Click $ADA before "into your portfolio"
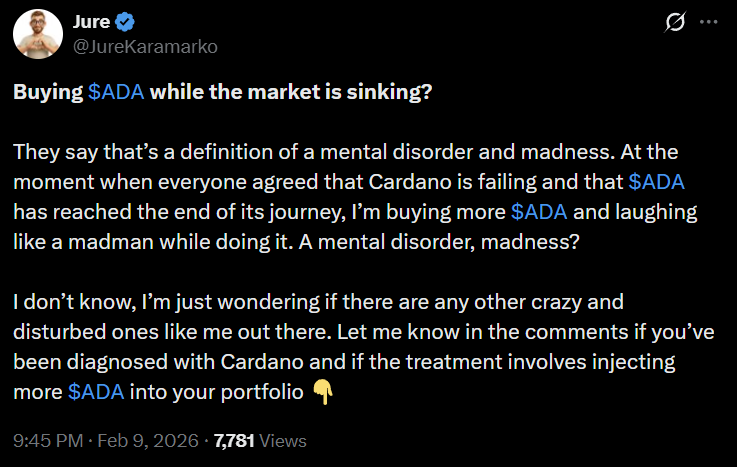Screen dimensions: 737x467 point(97,391)
